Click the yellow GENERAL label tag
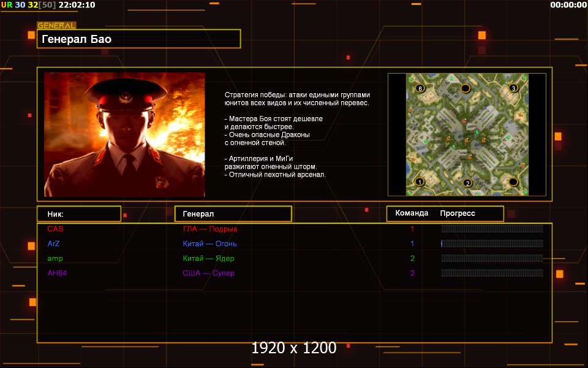Image resolution: width=588 pixels, height=368 pixels. (x=56, y=26)
